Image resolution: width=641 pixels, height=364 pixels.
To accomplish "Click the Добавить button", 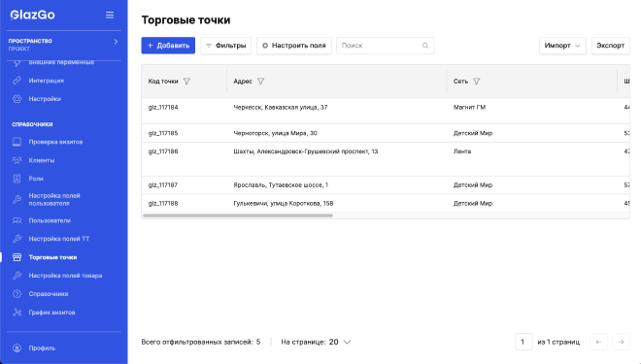I will 168,46.
